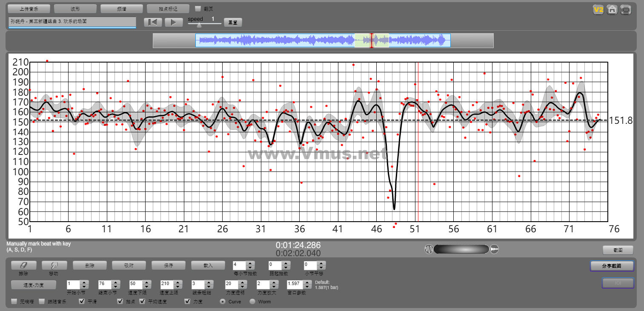
Task: Click the 每小节拍数 value field showing 4
Action: [x=240, y=265]
